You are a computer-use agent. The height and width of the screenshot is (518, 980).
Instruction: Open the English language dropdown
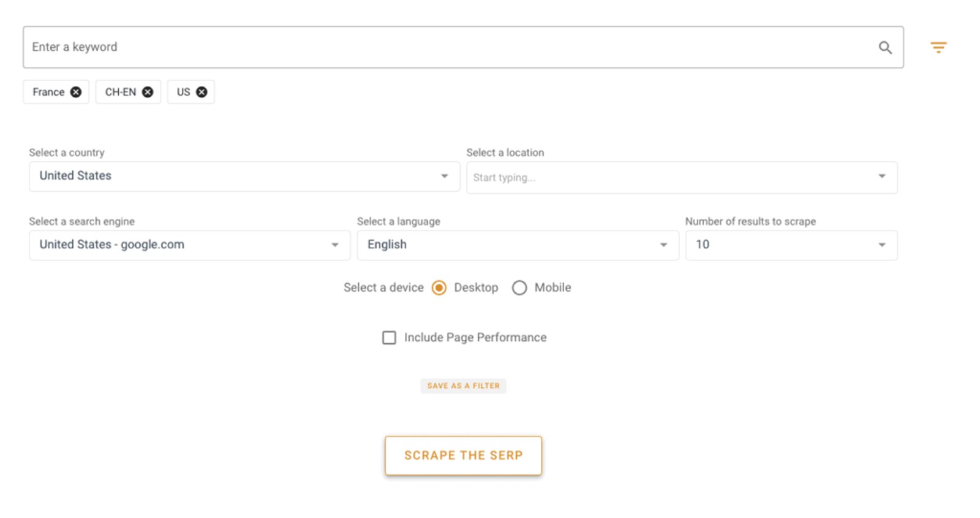tap(518, 245)
